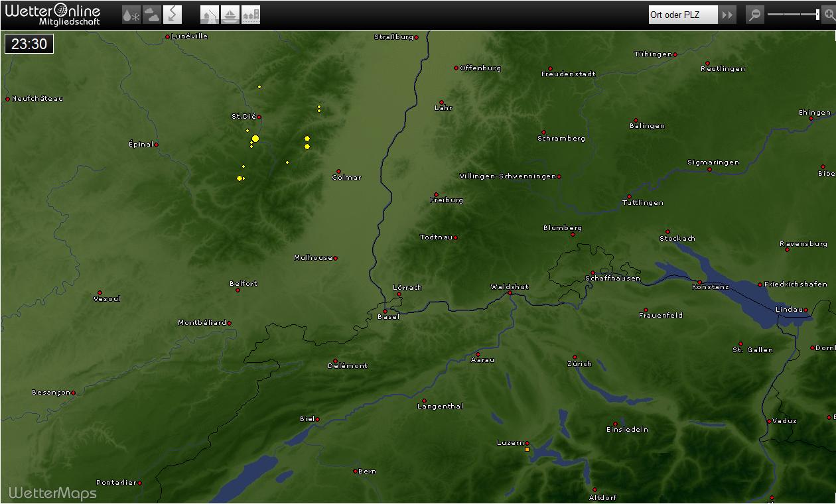Select the Basel city marker
Screen dimensions: 836x504
(385, 311)
